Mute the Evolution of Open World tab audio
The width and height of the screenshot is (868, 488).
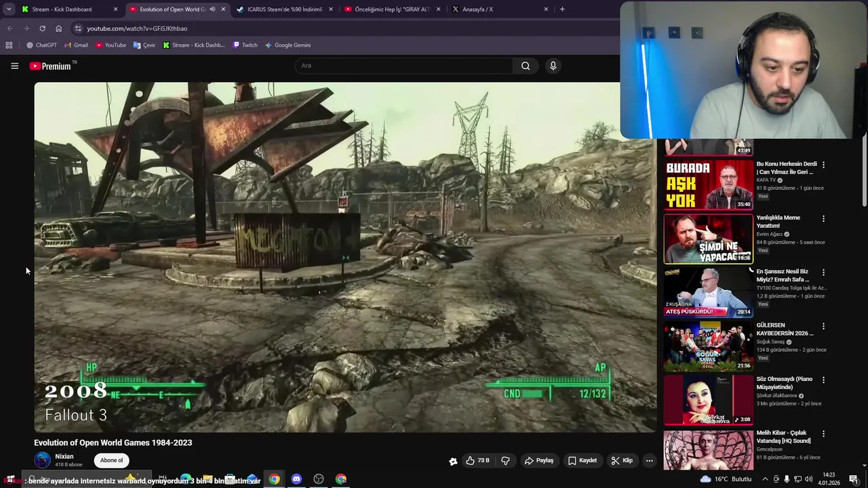pyautogui.click(x=212, y=9)
